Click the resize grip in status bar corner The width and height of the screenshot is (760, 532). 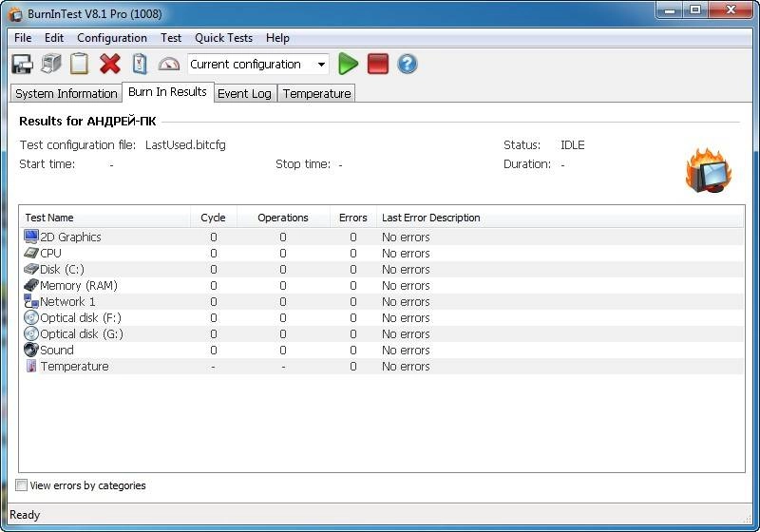tap(747, 519)
